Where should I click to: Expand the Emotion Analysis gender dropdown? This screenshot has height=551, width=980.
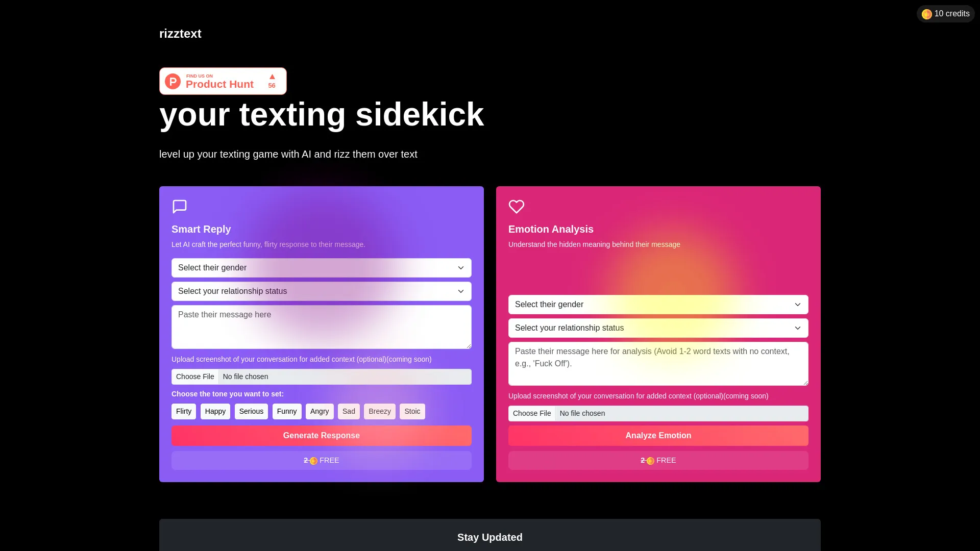(658, 304)
